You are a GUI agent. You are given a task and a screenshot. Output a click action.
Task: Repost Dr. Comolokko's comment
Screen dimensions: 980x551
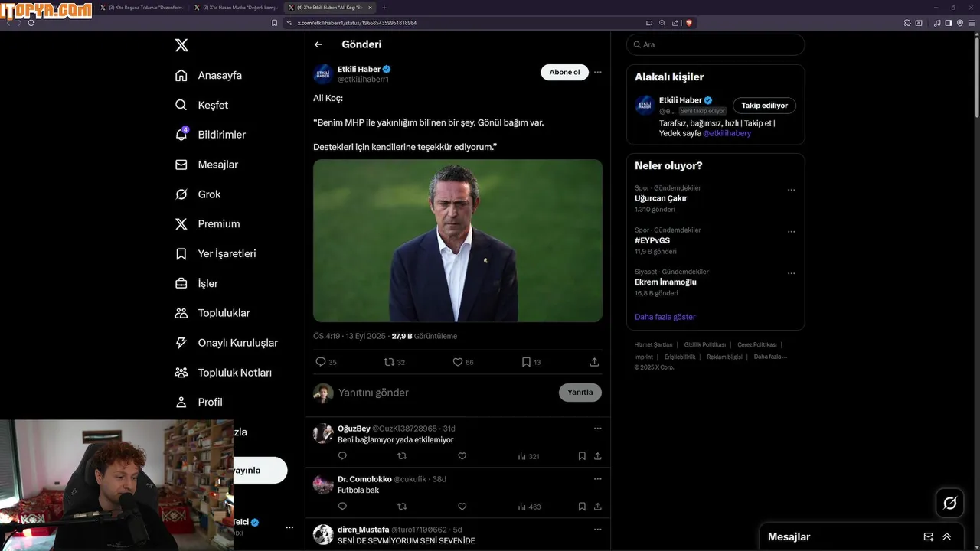click(x=402, y=507)
